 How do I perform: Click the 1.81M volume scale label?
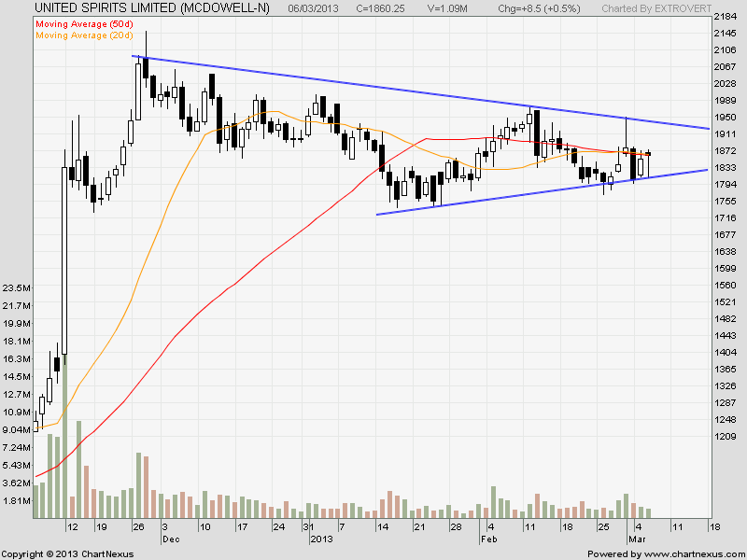(x=16, y=501)
